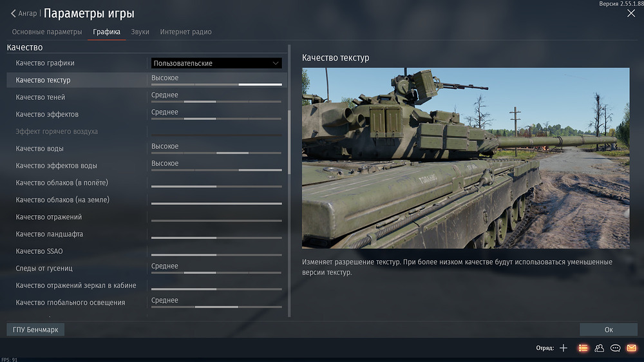Adjust Качество текстур slider

216,84
